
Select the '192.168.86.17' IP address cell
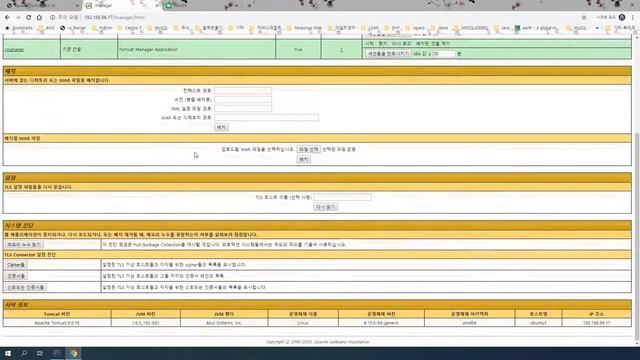tap(596, 323)
